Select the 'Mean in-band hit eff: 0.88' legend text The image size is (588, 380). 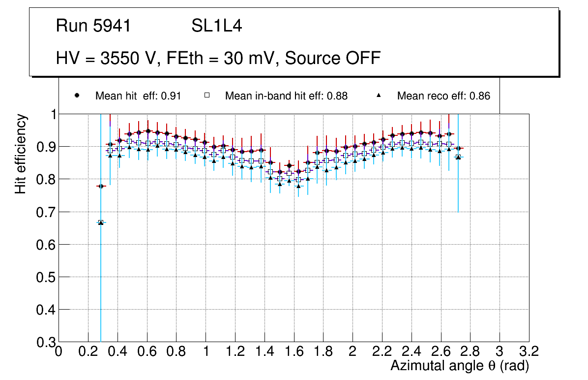pyautogui.click(x=286, y=96)
